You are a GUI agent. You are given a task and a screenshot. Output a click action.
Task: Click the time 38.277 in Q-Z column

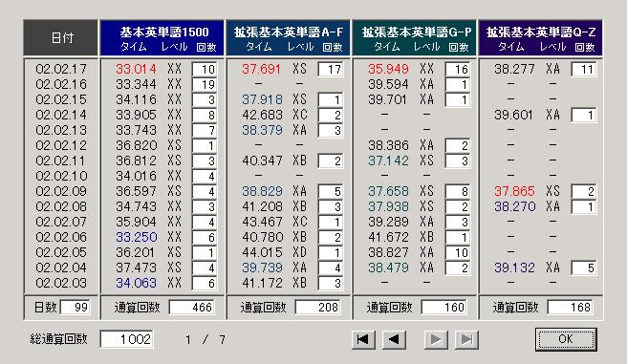click(x=514, y=69)
